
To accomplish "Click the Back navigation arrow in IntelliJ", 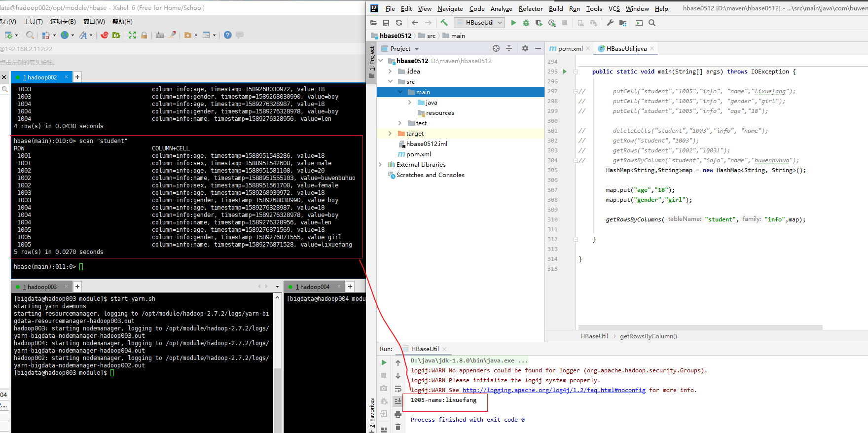I will click(415, 23).
